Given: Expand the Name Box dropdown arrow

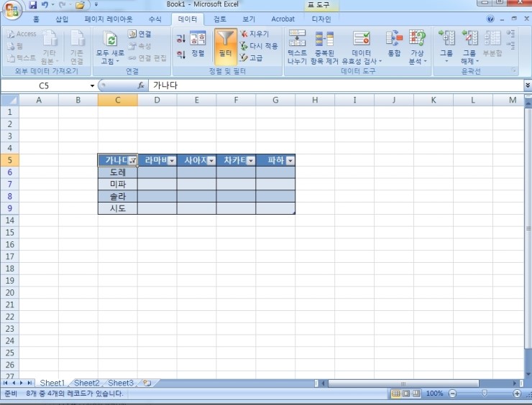Looking at the screenshot, I should (92, 85).
